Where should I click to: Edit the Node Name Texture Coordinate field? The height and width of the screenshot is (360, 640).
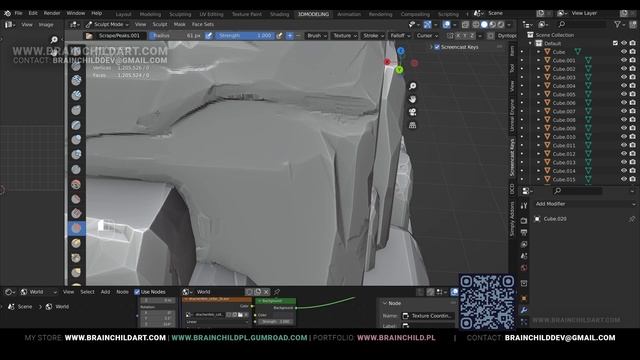(x=428, y=316)
